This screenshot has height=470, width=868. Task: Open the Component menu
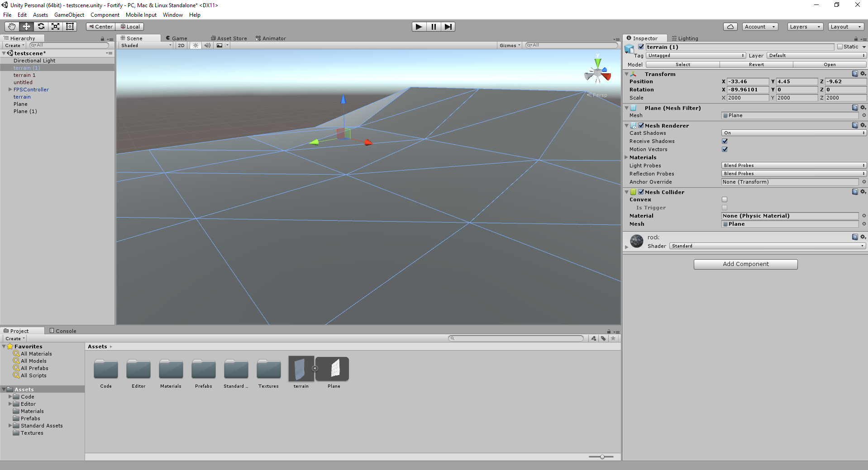[105, 15]
